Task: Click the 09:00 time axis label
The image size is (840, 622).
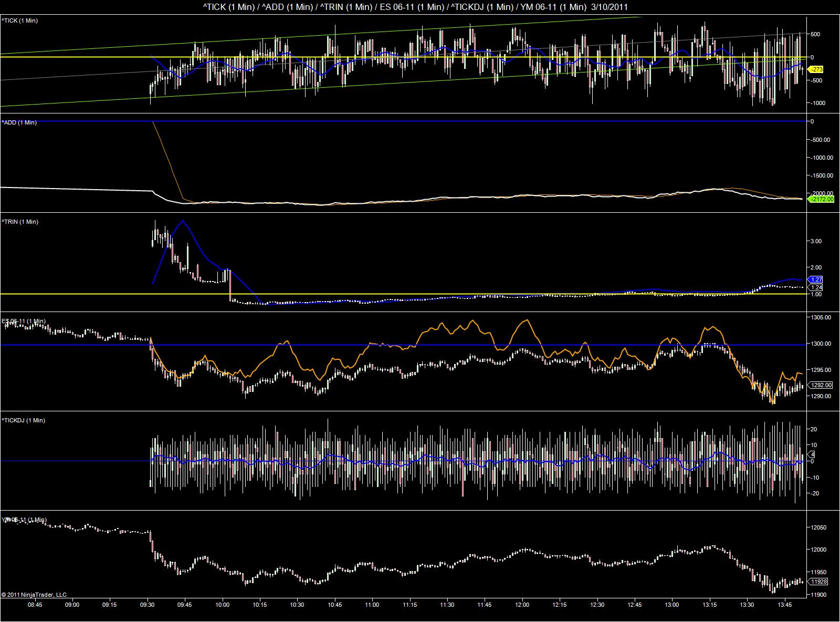Action: point(72,605)
